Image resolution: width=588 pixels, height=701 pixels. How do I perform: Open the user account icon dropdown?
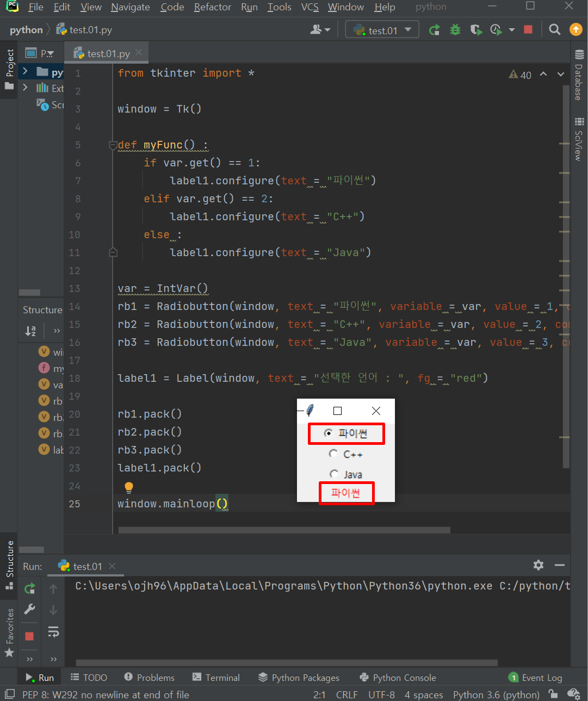click(x=320, y=30)
